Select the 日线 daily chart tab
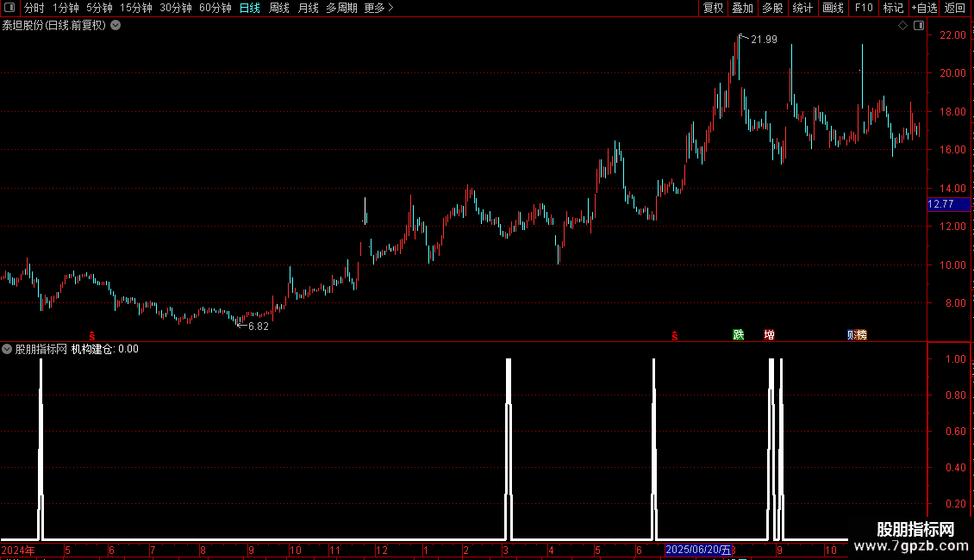Screen dimensions: 974x560 250,8
